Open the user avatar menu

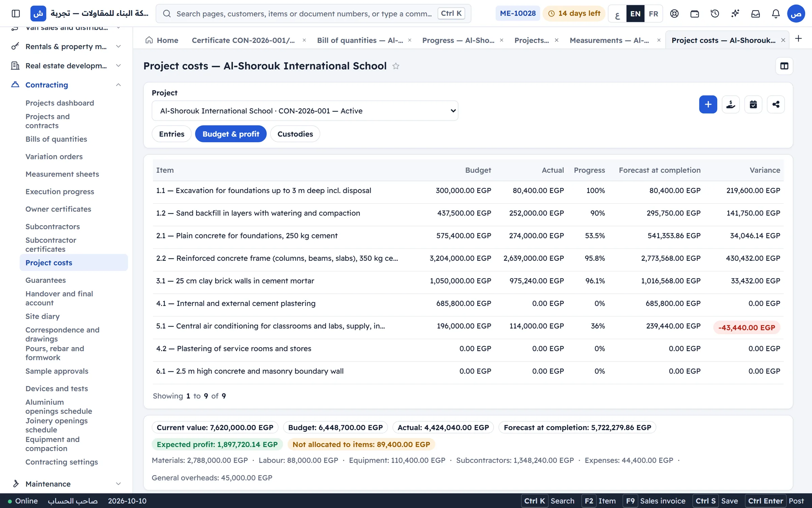click(x=796, y=14)
